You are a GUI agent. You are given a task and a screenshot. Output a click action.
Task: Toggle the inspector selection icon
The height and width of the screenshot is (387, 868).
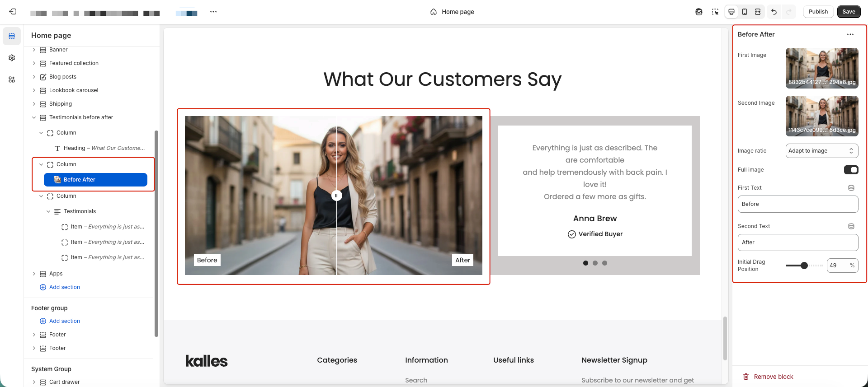point(715,12)
